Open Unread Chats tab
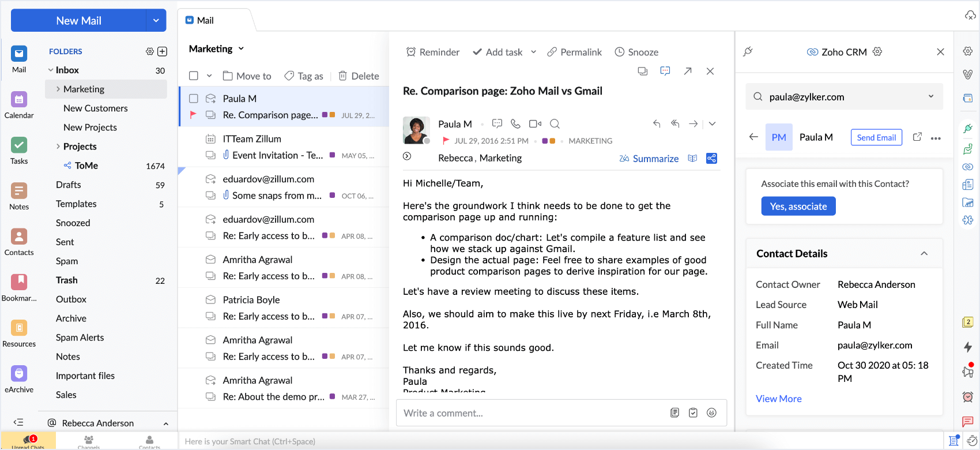The width and height of the screenshot is (980, 450). [28, 442]
